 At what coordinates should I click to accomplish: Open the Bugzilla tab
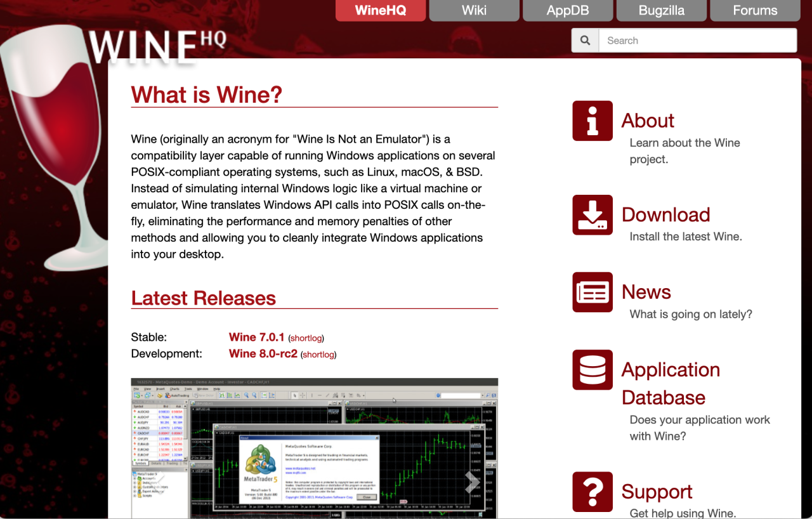point(661,10)
